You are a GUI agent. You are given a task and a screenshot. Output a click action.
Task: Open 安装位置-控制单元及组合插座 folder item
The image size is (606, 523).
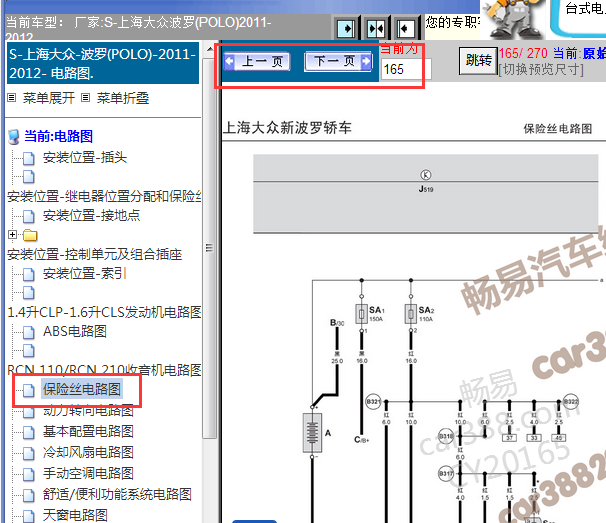[94, 254]
